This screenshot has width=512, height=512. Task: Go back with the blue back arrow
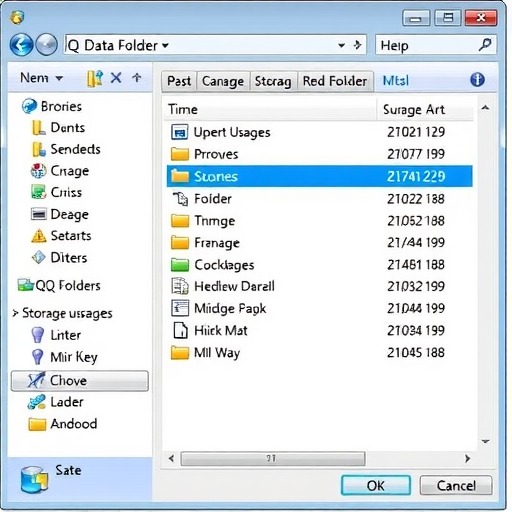[21, 45]
